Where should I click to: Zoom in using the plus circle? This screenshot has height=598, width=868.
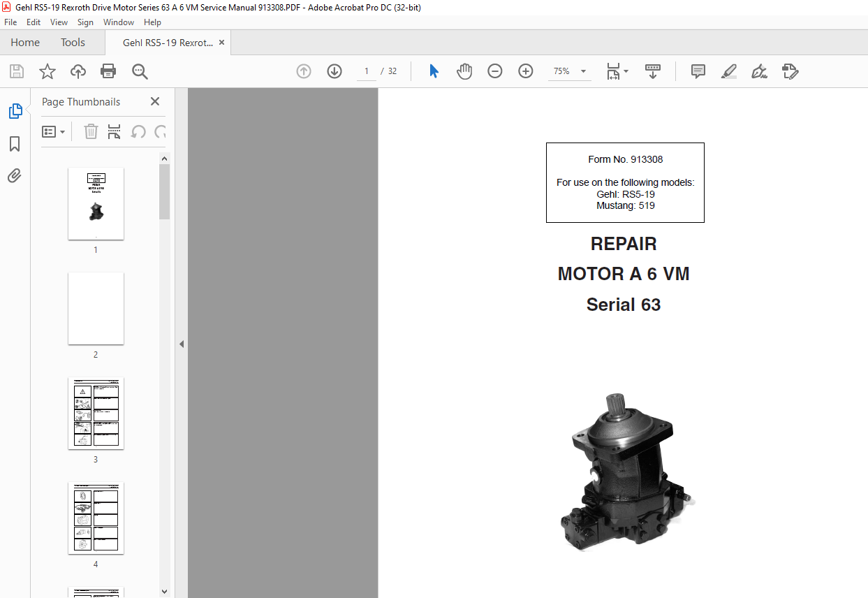[x=526, y=71]
